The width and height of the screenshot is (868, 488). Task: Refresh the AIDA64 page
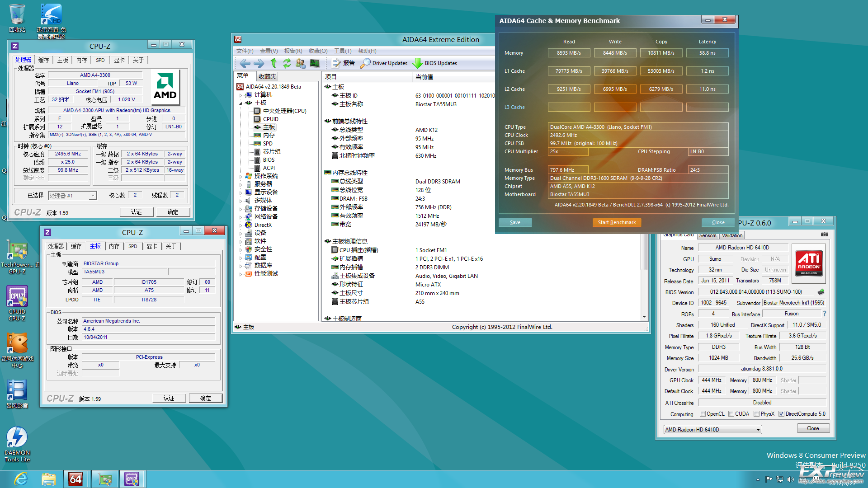[287, 63]
